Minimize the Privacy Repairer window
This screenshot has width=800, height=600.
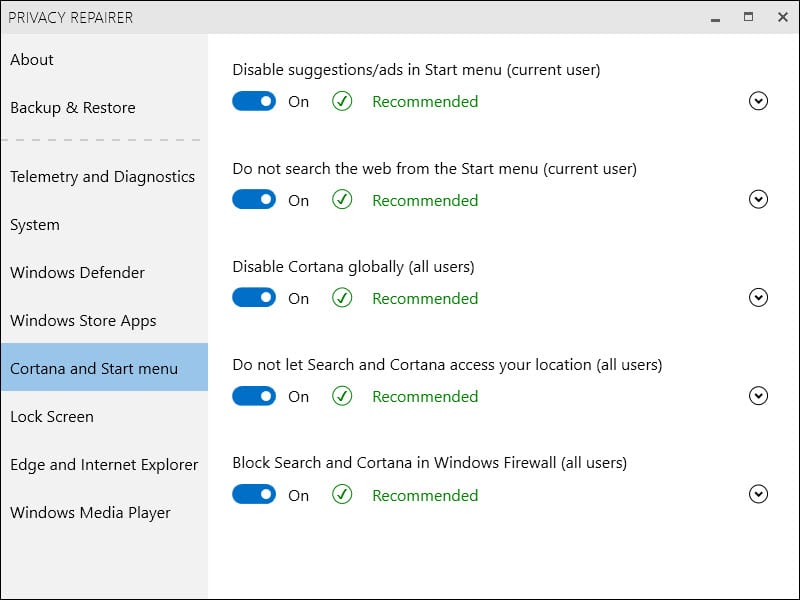(715, 18)
